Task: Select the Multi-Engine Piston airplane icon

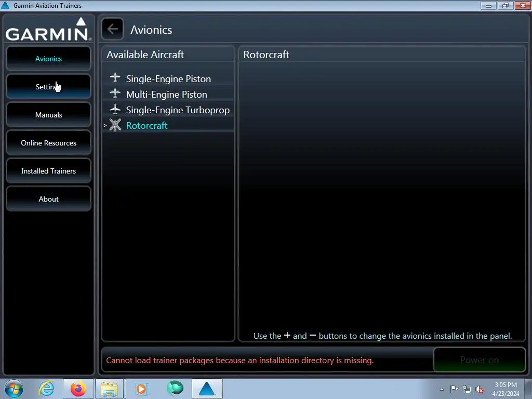Action: click(x=115, y=94)
